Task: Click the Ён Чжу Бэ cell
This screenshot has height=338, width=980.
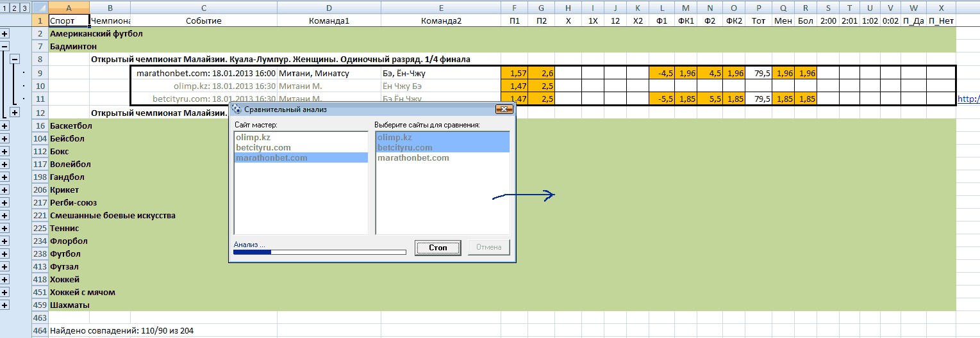Action: [441, 86]
